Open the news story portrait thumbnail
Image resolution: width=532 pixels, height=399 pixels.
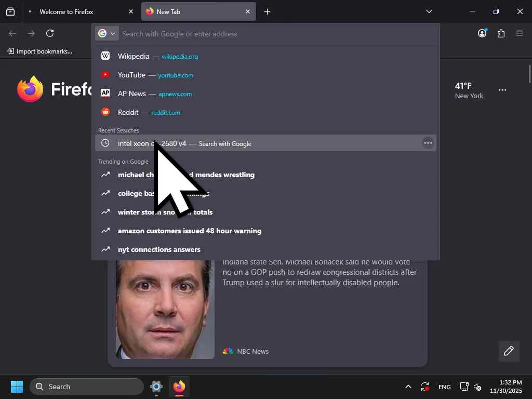click(x=165, y=310)
